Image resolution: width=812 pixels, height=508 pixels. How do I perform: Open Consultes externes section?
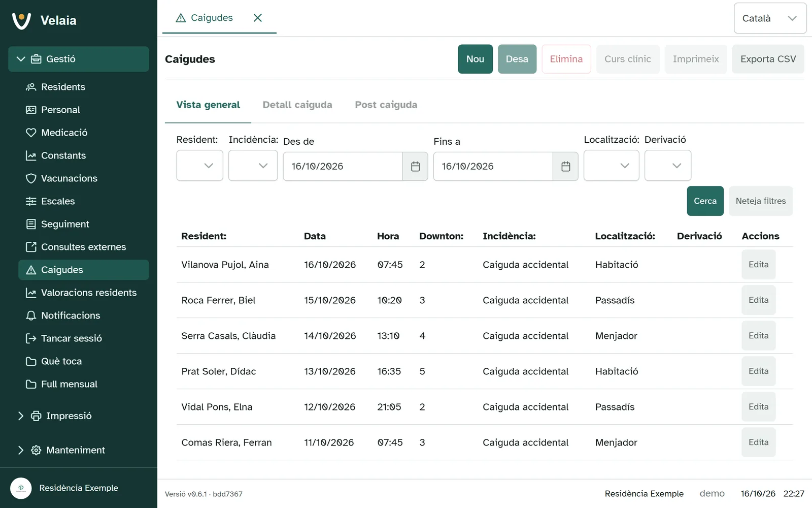click(x=84, y=247)
